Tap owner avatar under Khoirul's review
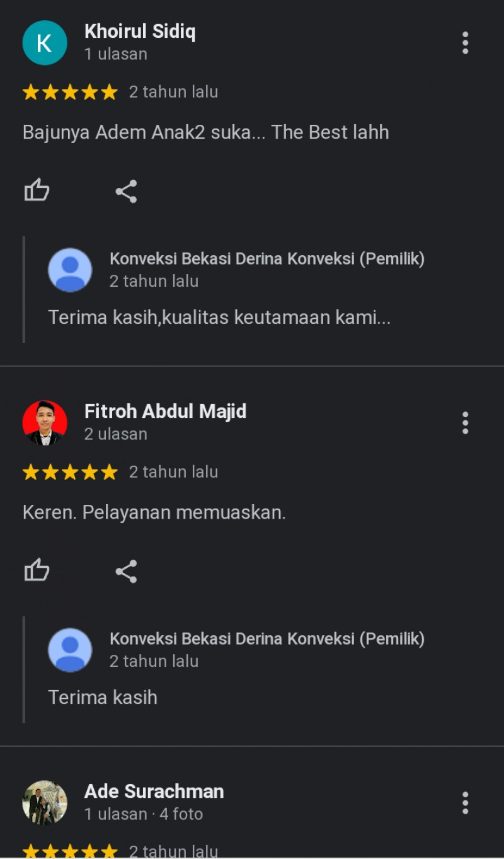Screen dimensions: 504x859 pos(70,270)
